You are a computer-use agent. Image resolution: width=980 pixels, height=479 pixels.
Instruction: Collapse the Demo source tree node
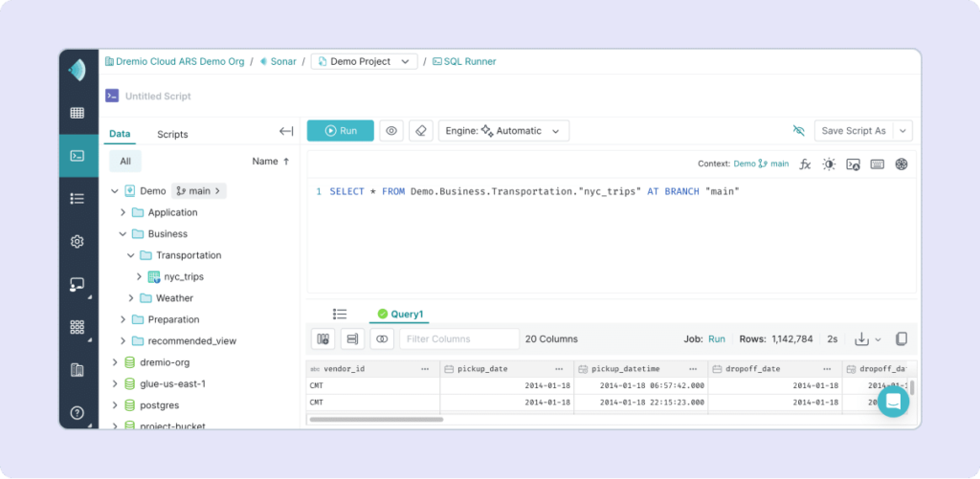(x=115, y=191)
